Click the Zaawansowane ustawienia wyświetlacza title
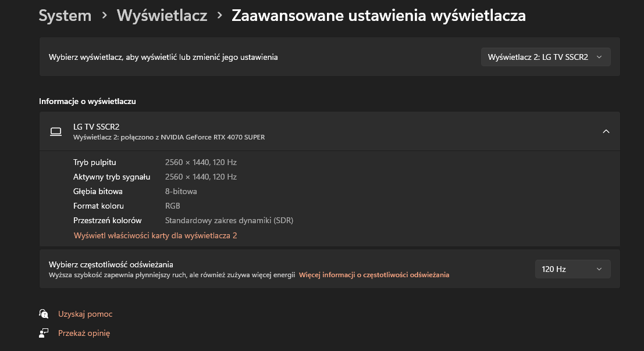The height and width of the screenshot is (351, 644). tap(378, 16)
